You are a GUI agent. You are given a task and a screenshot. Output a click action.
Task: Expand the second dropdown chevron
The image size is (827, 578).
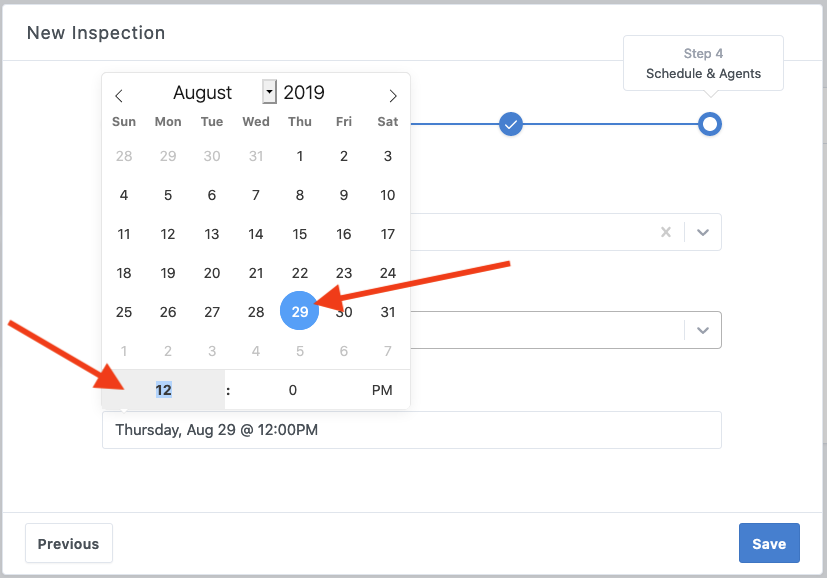click(703, 330)
